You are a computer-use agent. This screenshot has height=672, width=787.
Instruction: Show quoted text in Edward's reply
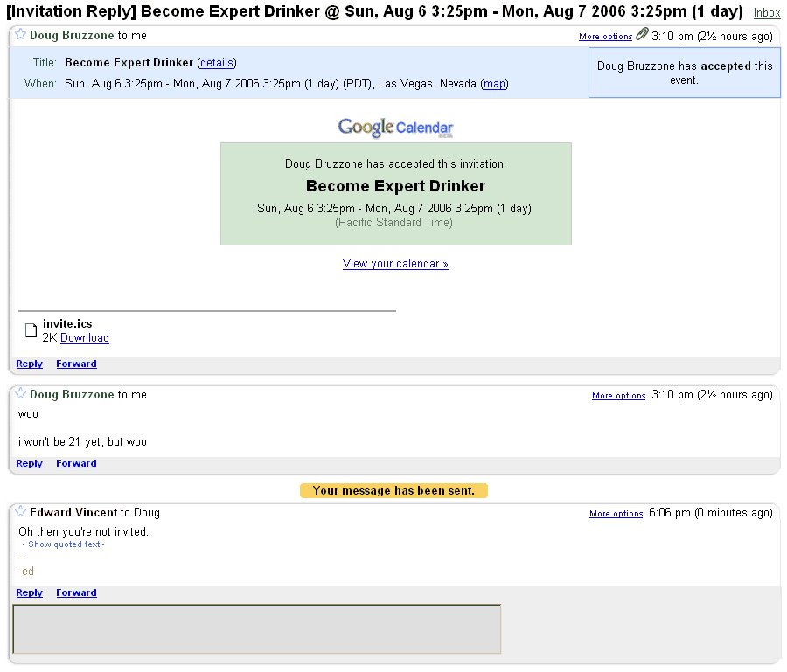[64, 544]
